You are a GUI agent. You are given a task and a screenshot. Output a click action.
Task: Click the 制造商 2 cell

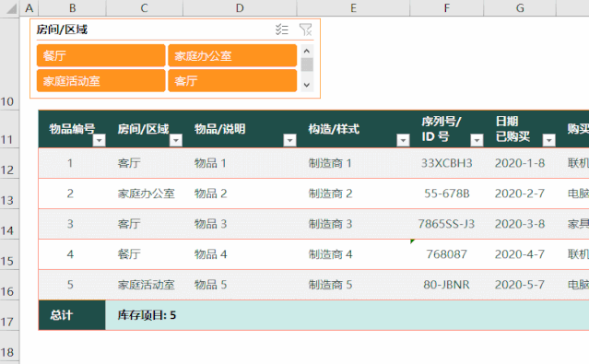pyautogui.click(x=353, y=194)
